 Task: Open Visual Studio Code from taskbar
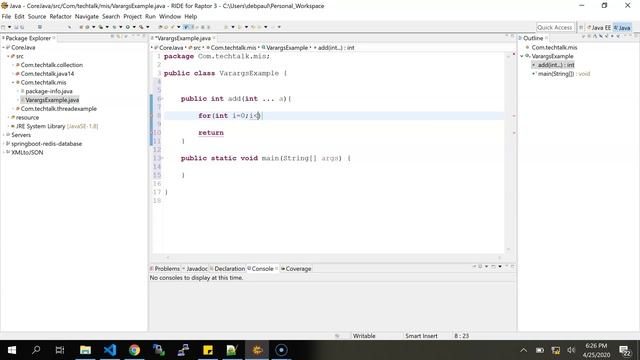[x=110, y=350]
